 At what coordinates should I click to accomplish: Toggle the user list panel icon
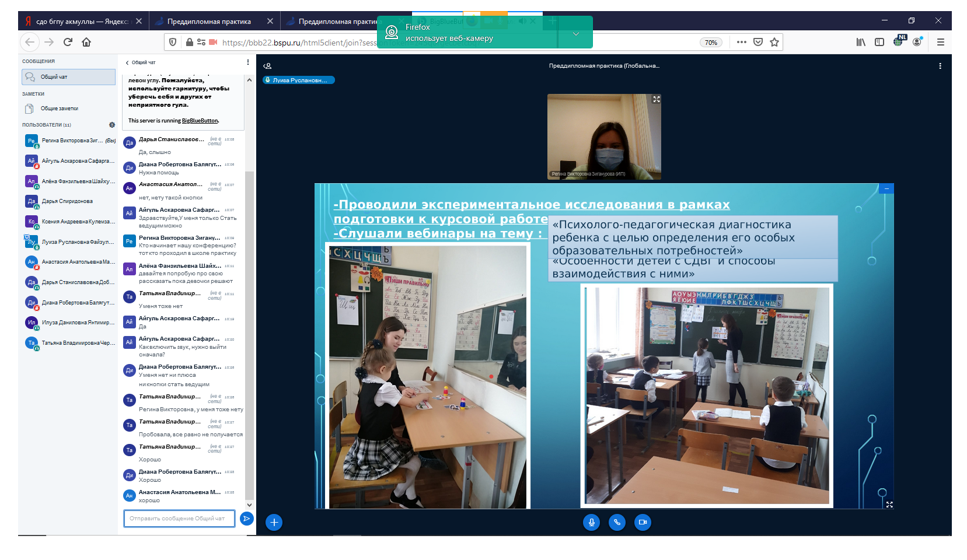pyautogui.click(x=267, y=66)
